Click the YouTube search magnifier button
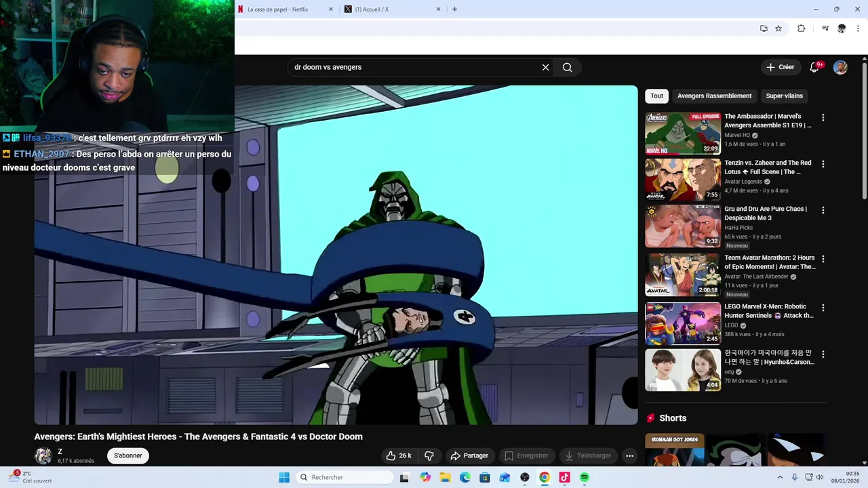 567,67
